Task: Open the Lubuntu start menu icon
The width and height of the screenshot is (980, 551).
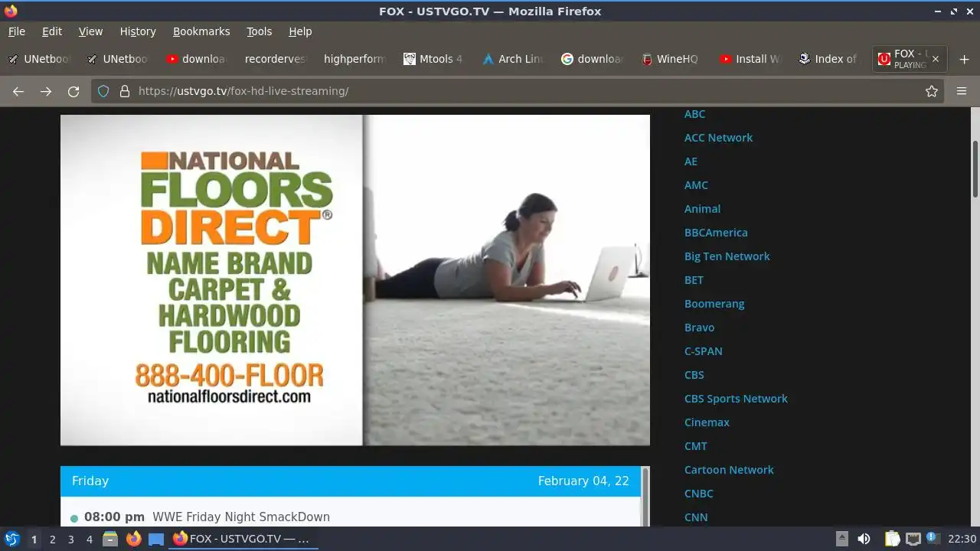Action: pyautogui.click(x=12, y=539)
